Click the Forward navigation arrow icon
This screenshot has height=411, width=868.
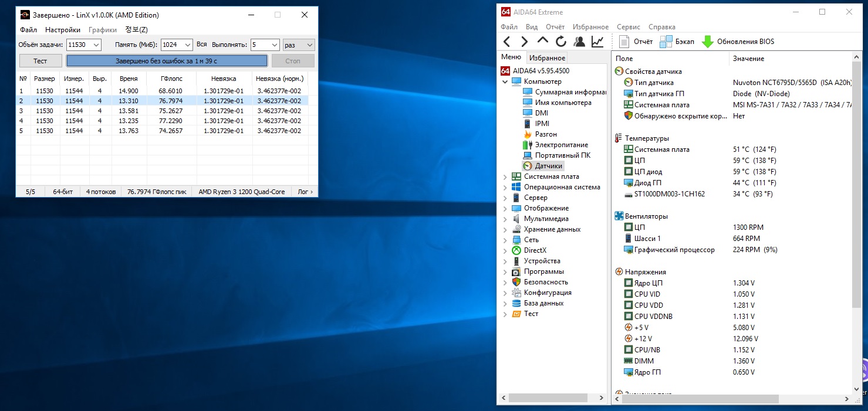525,42
